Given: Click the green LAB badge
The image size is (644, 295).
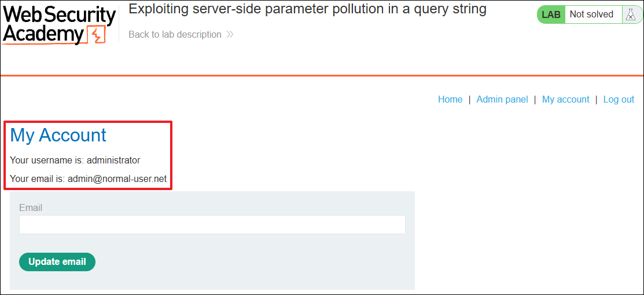Looking at the screenshot, I should click(x=551, y=15).
